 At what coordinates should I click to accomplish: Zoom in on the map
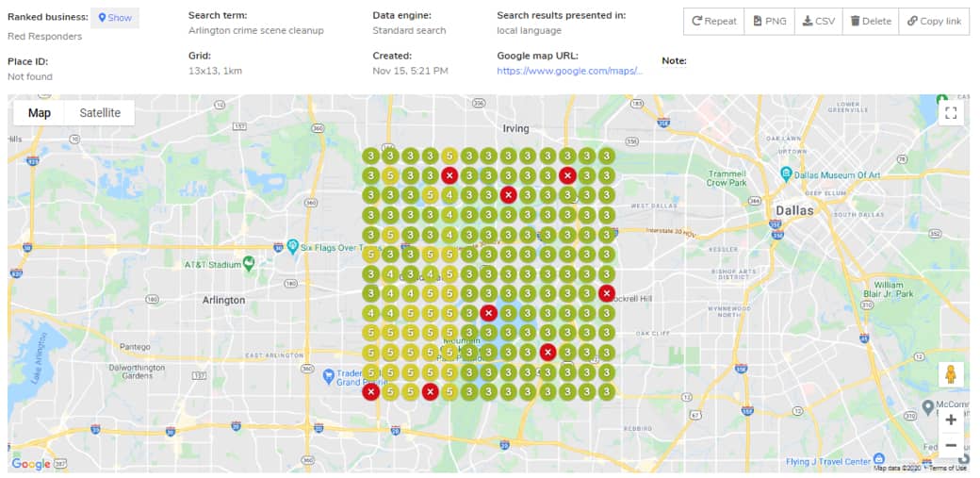point(951,420)
